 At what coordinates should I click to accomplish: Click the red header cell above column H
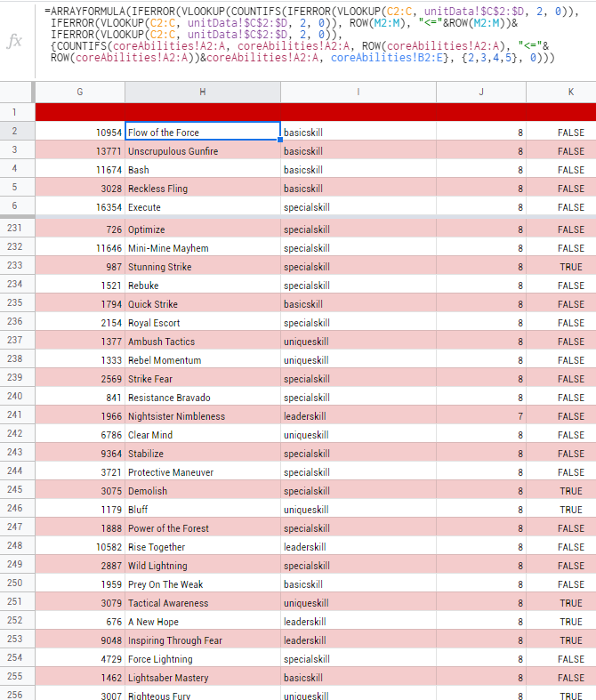(203, 112)
